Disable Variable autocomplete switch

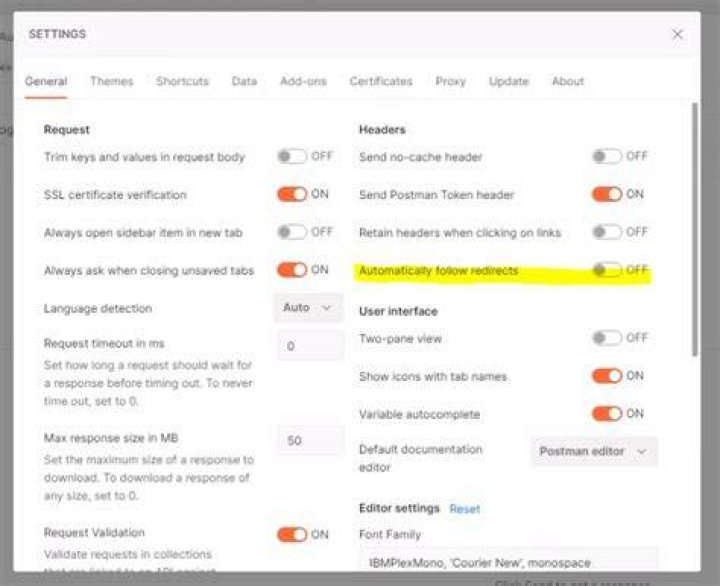pyautogui.click(x=607, y=414)
